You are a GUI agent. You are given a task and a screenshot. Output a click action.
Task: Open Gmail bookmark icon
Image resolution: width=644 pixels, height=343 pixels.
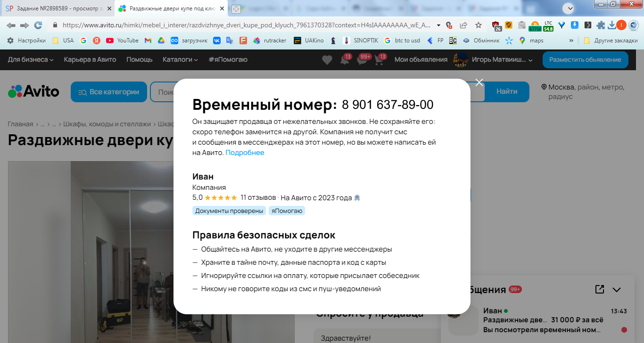point(148,41)
